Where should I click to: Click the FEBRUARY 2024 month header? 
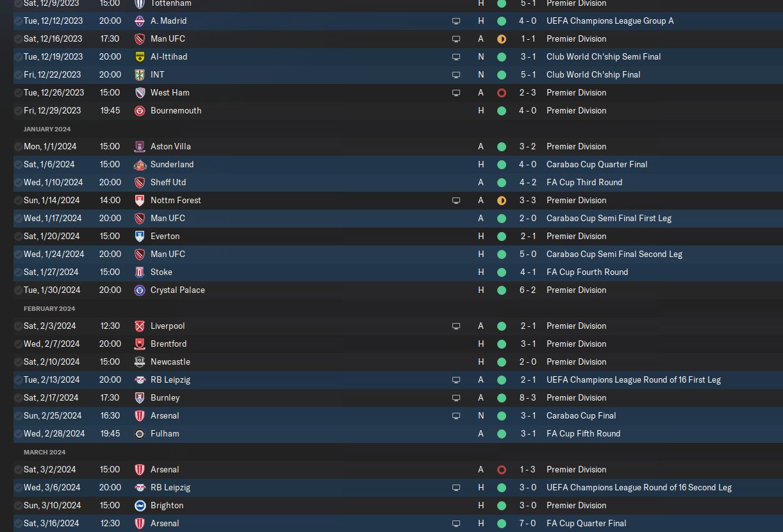[x=49, y=308]
